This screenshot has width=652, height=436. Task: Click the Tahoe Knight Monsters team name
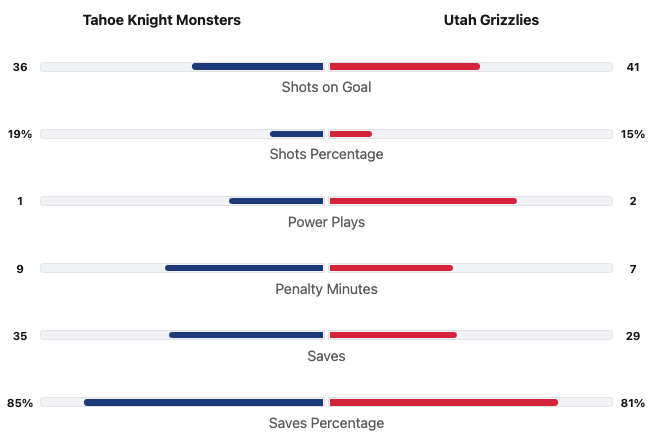[161, 20]
